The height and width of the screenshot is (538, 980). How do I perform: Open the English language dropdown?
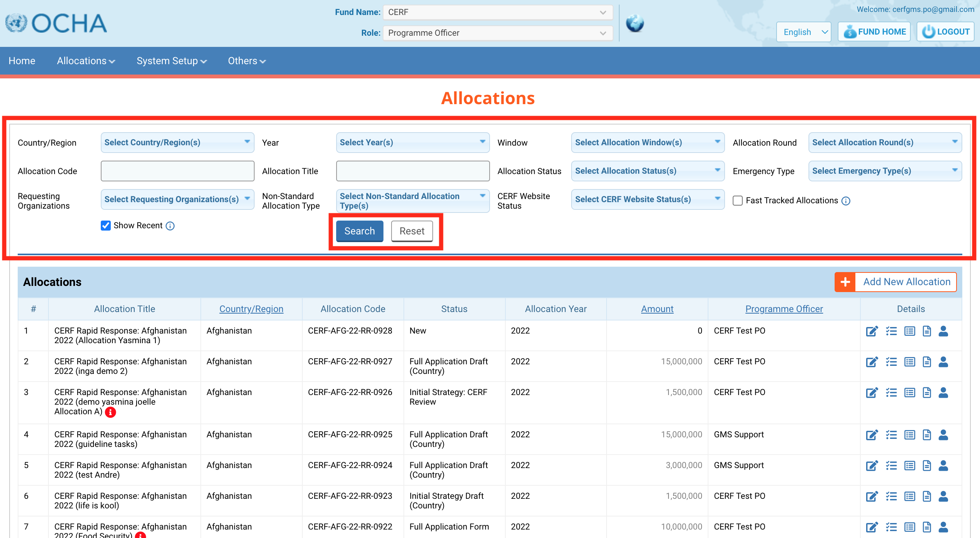[x=804, y=32]
